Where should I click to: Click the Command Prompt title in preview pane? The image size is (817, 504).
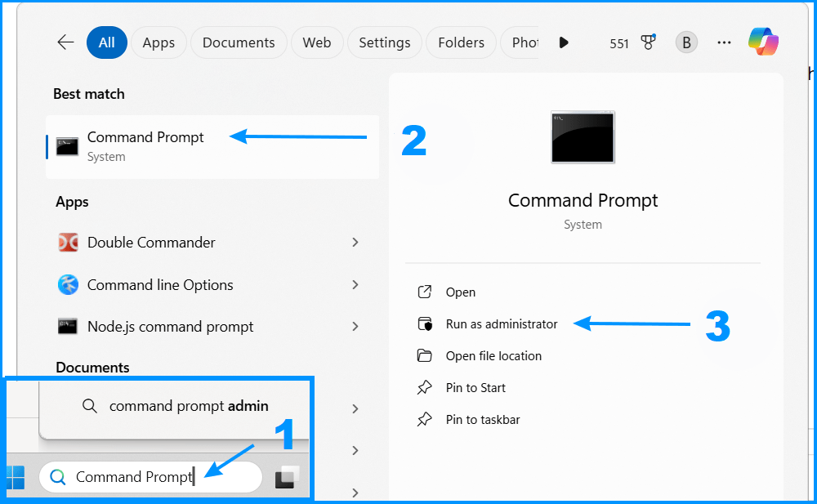tap(583, 201)
